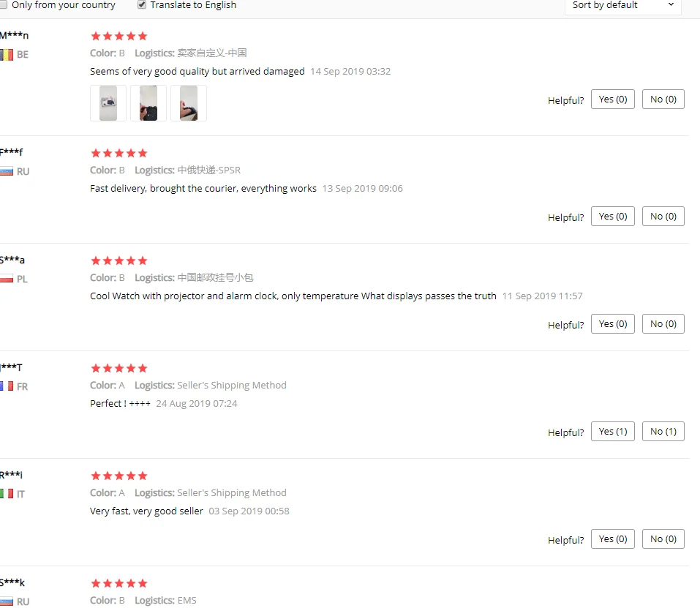This screenshot has width=700, height=608.
Task: Click the arrow of the sort dropdown
Action: pyautogui.click(x=671, y=5)
